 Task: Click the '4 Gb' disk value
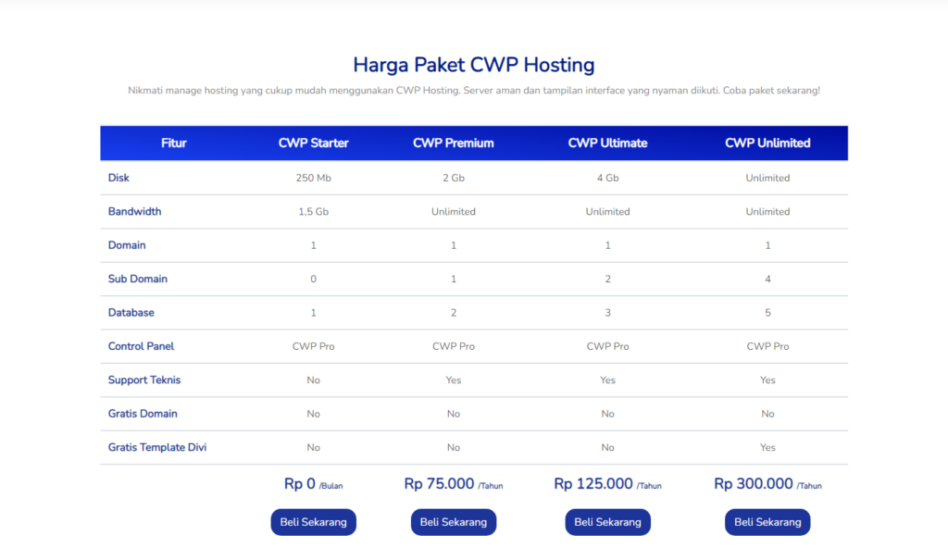(x=607, y=178)
